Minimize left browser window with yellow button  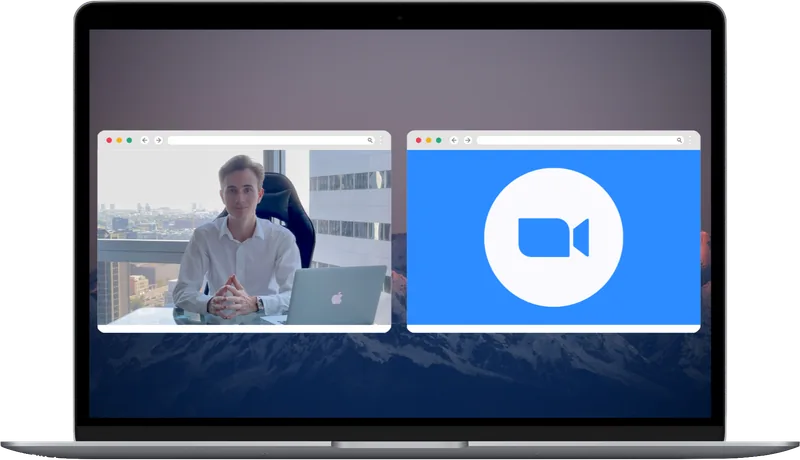click(119, 140)
